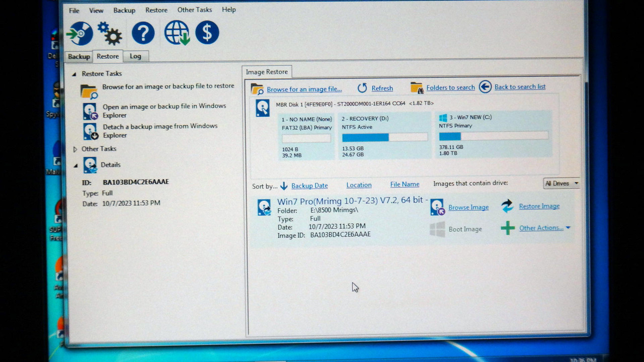Click the disk backup toolbar icon
The image size is (644, 362).
click(80, 34)
